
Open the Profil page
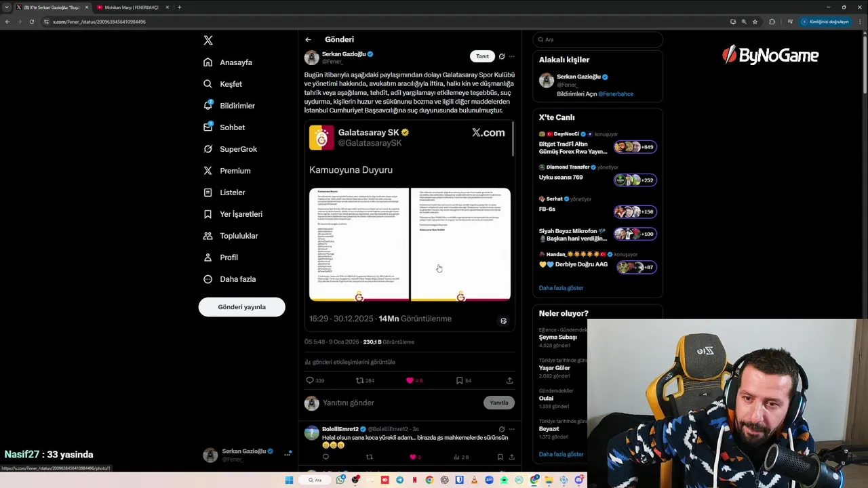click(x=220, y=258)
